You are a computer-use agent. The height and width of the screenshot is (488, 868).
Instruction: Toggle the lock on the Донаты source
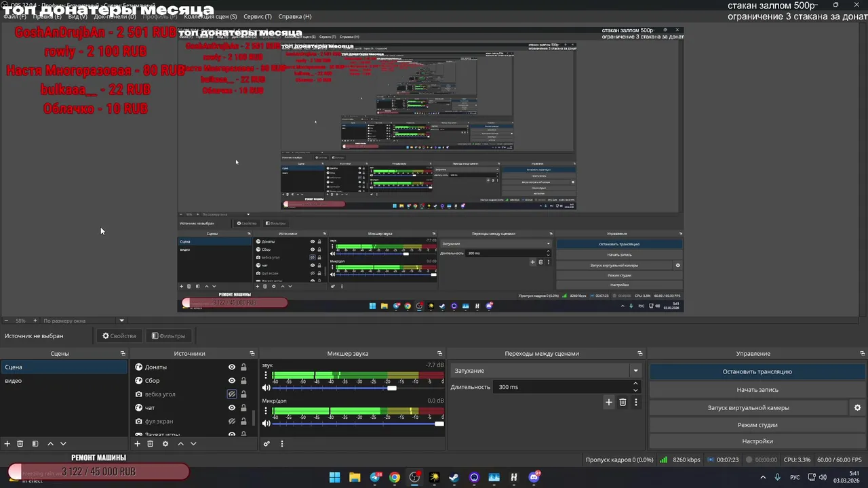point(243,367)
